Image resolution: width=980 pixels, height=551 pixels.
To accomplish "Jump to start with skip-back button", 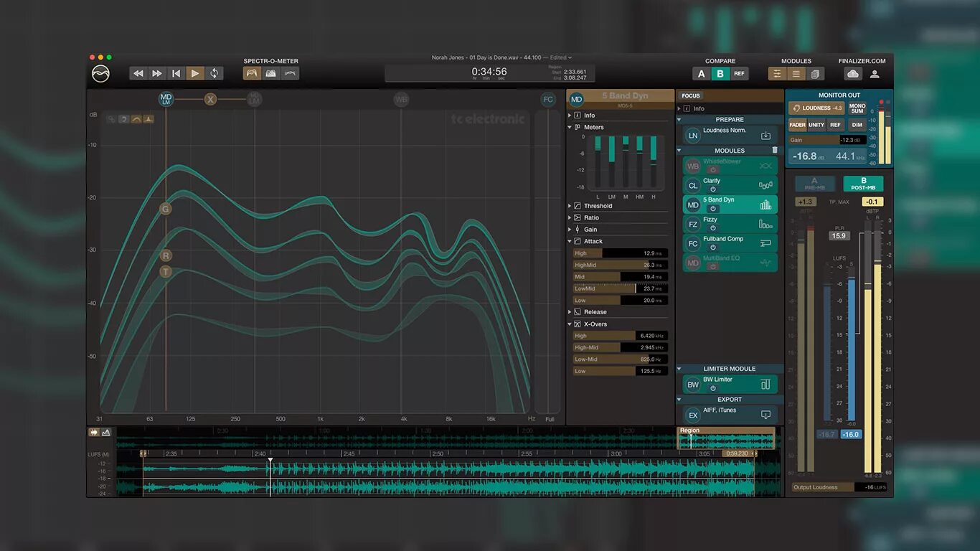I will click(x=176, y=73).
